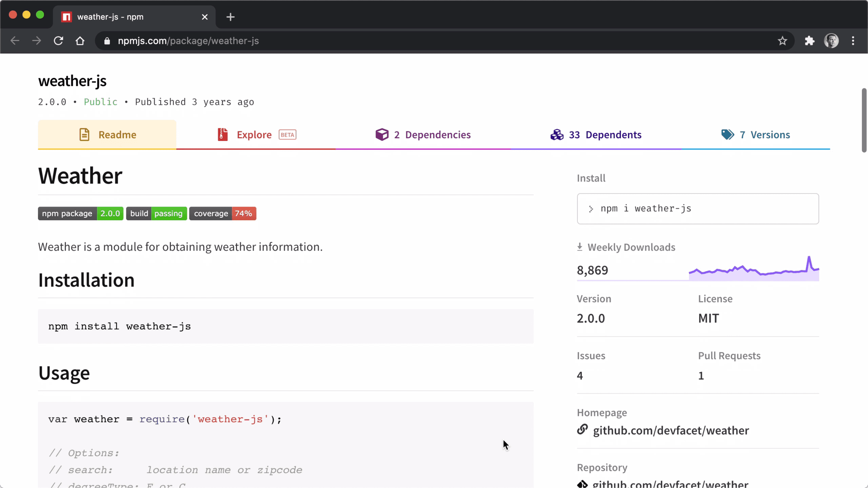Click the repository git icon
Screen dimensions: 868x488
pyautogui.click(x=582, y=484)
